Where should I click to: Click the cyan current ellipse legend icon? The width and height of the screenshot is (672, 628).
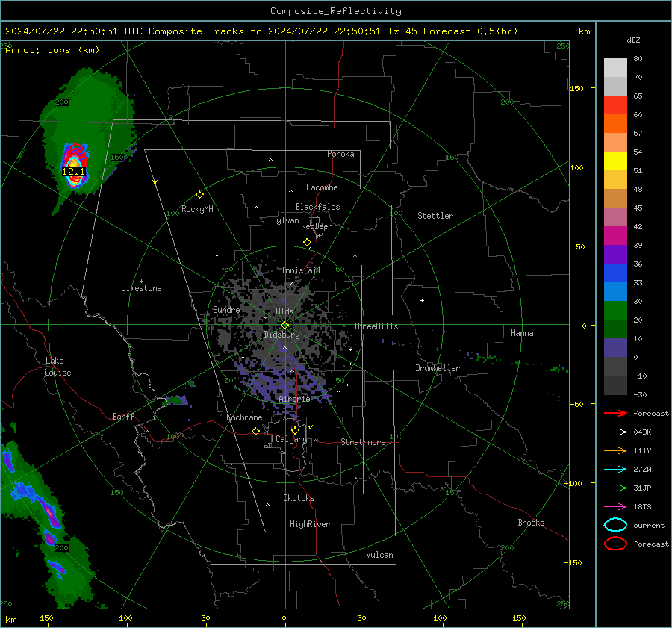coord(615,525)
